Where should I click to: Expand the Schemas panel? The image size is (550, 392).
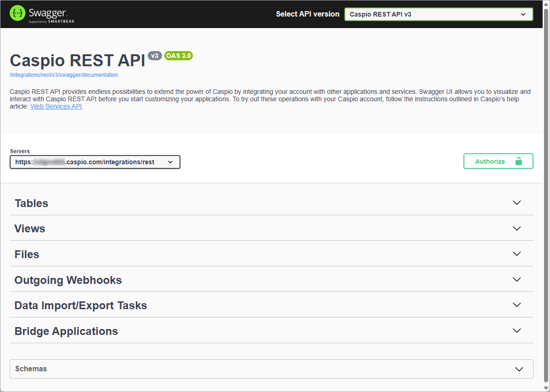coord(272,369)
